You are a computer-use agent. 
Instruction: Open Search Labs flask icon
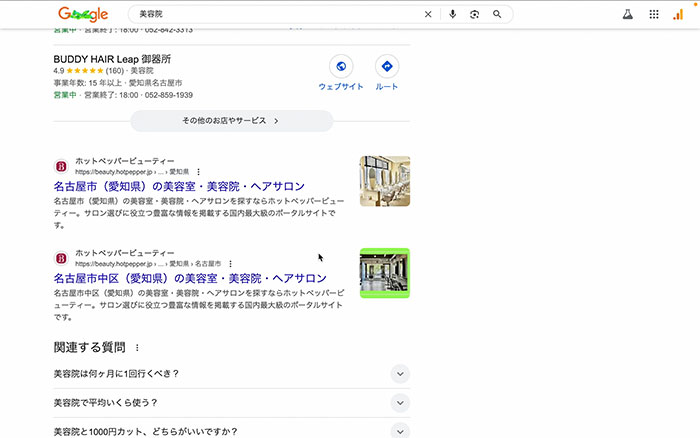coord(628,14)
